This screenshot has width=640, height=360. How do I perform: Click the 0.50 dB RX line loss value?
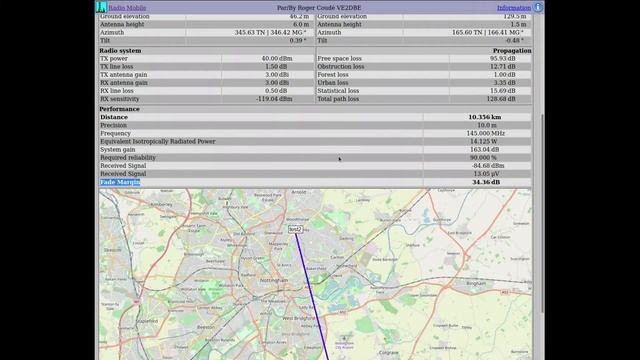[x=277, y=91]
